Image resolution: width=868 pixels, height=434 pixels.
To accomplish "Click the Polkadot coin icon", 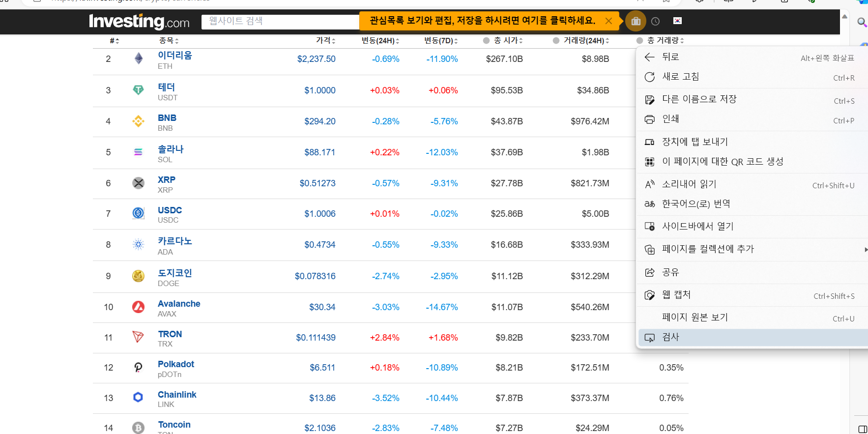I will pos(139,367).
